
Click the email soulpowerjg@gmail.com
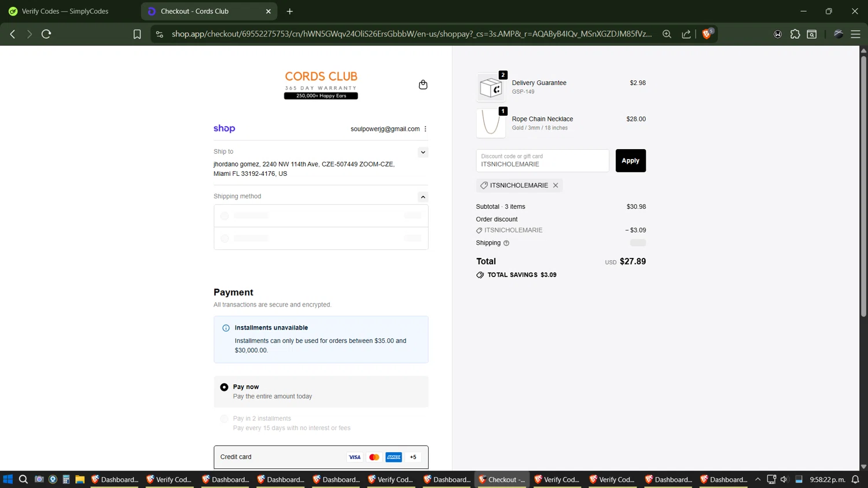point(385,129)
